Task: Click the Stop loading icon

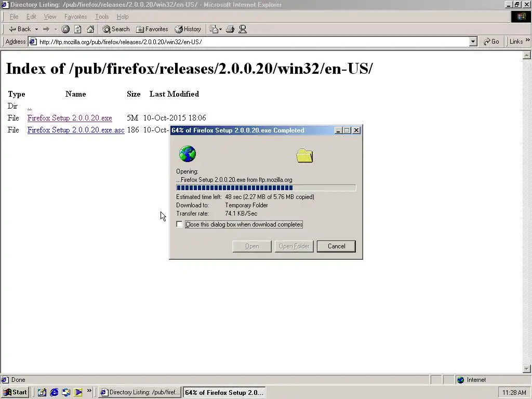Action: click(x=65, y=29)
